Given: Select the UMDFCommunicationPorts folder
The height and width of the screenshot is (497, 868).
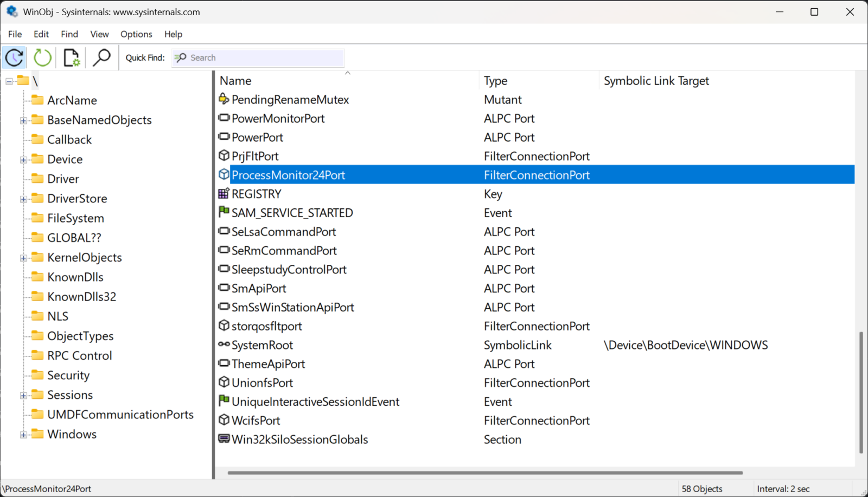Looking at the screenshot, I should 120,414.
